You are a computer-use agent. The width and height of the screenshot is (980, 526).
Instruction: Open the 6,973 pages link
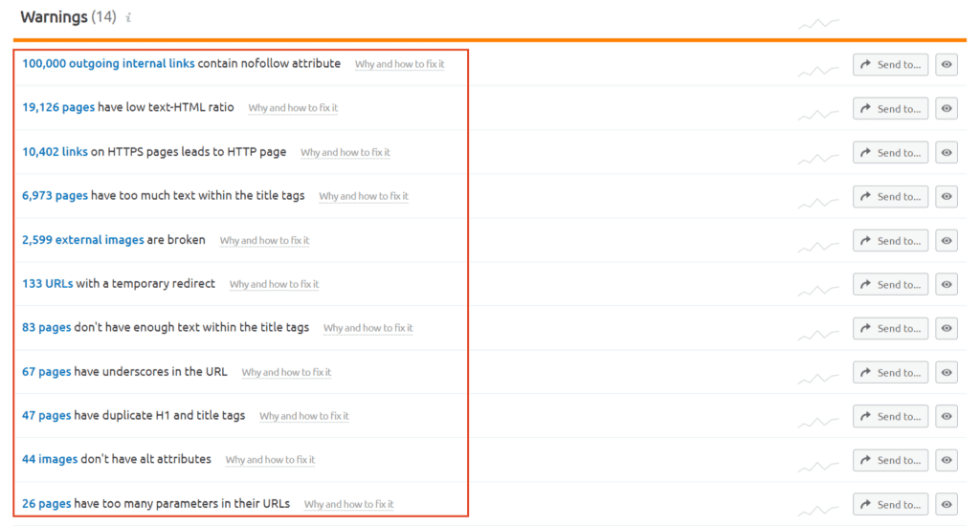(55, 195)
